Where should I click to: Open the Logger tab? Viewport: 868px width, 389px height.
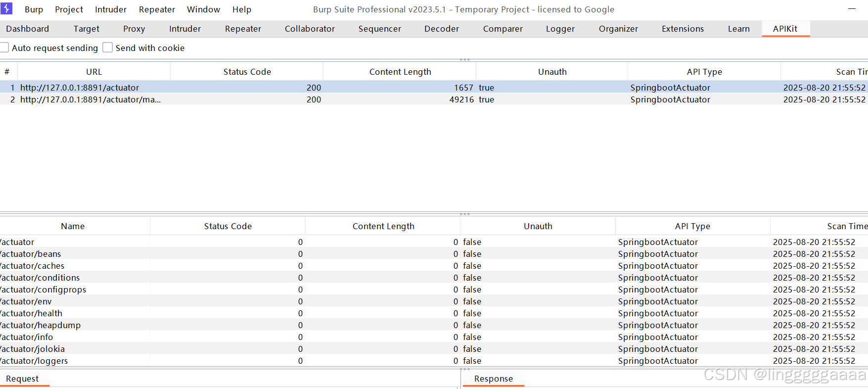560,29
